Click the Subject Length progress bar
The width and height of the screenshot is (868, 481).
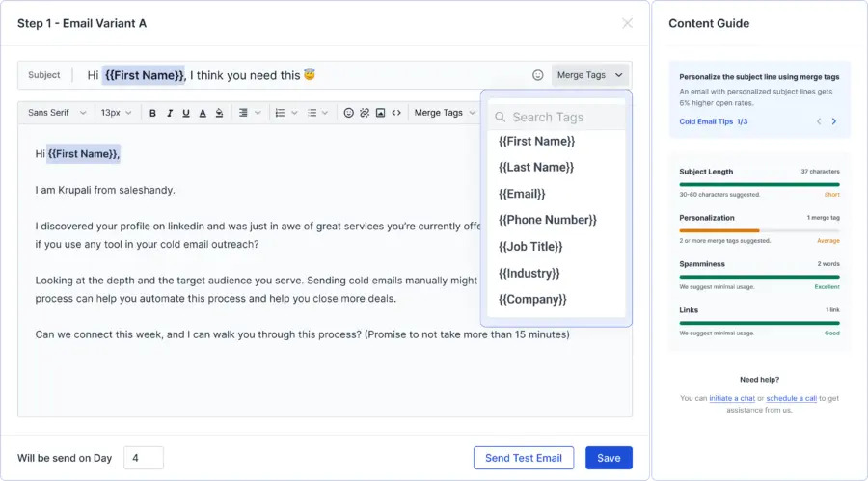760,184
